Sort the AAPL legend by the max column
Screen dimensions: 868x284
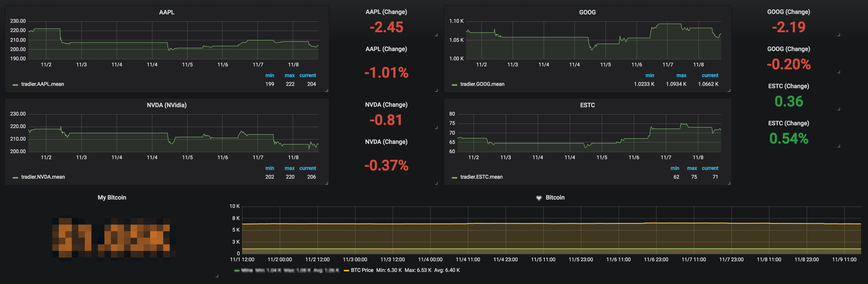click(289, 75)
